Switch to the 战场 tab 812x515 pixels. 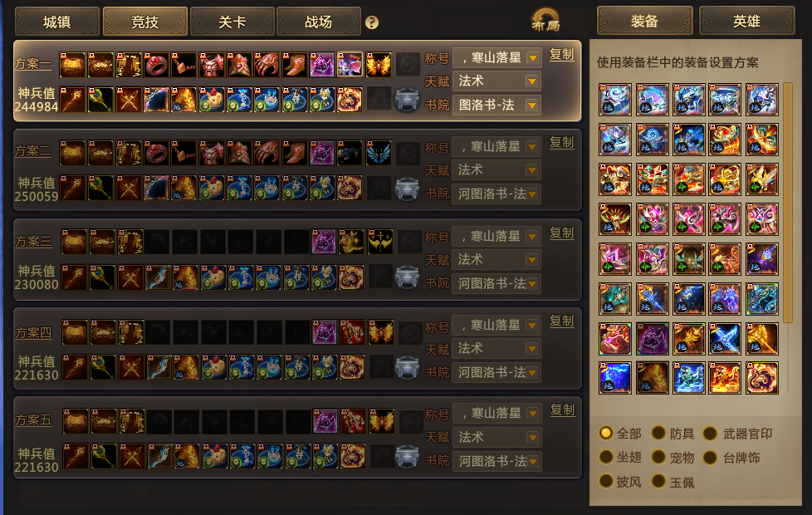tap(319, 22)
